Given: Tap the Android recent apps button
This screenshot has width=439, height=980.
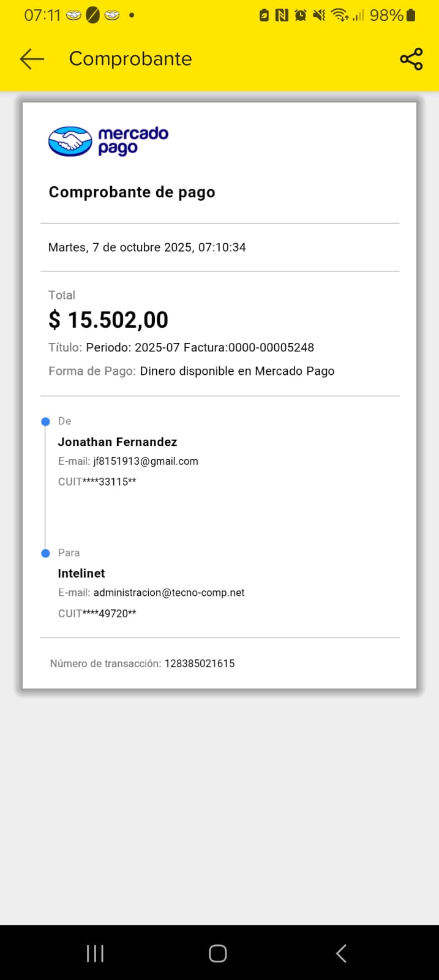Looking at the screenshot, I should tap(95, 953).
